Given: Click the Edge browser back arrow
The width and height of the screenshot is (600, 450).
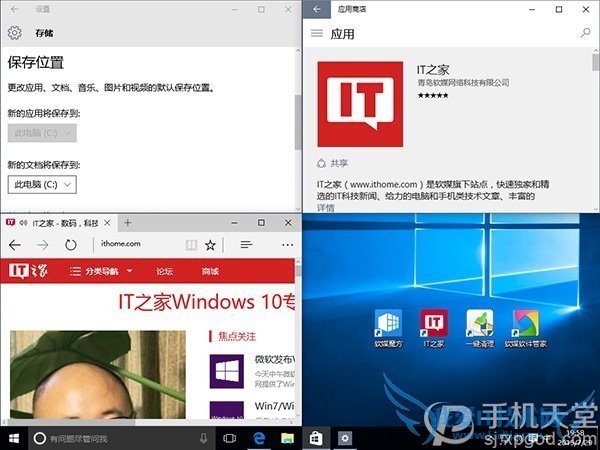Looking at the screenshot, I should click(15, 245).
